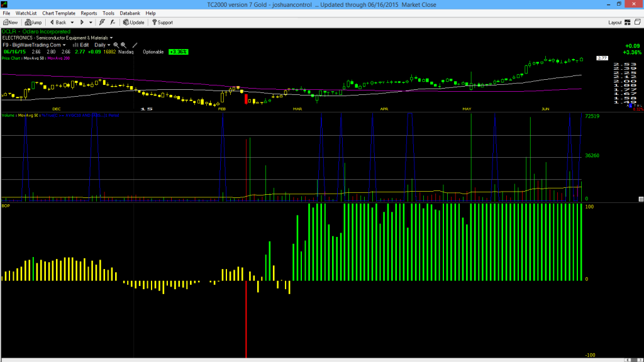Open the File menu
Image resolution: width=644 pixels, height=362 pixels.
[x=6, y=13]
